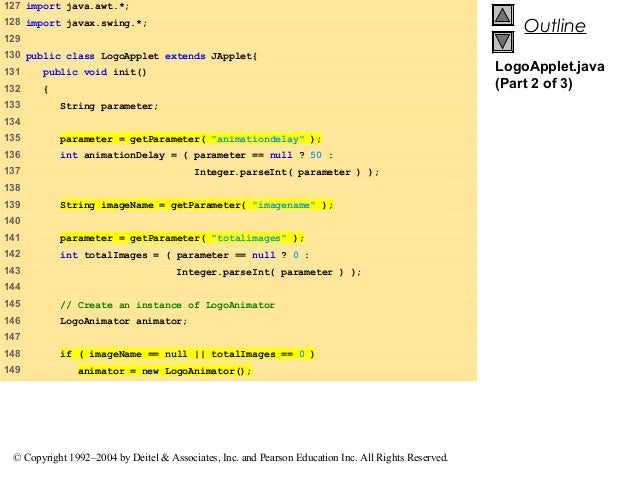
Task: Click the 'public void init()' line
Action: pyautogui.click(x=94, y=72)
